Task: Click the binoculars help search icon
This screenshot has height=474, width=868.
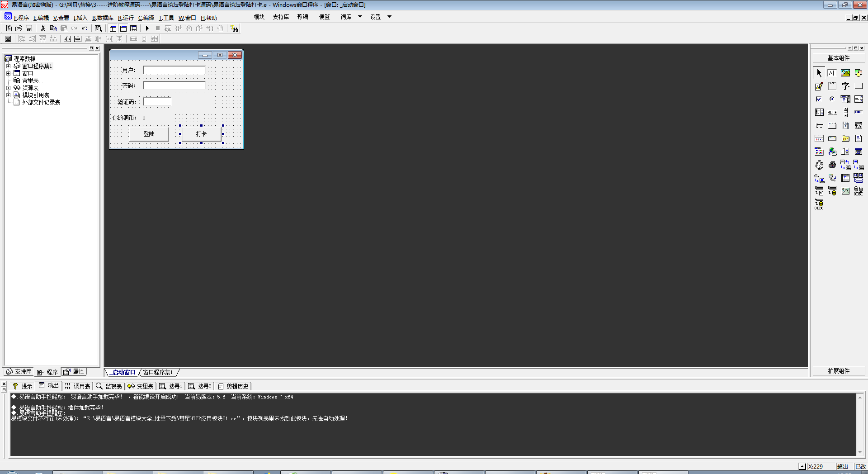Action: (234, 28)
